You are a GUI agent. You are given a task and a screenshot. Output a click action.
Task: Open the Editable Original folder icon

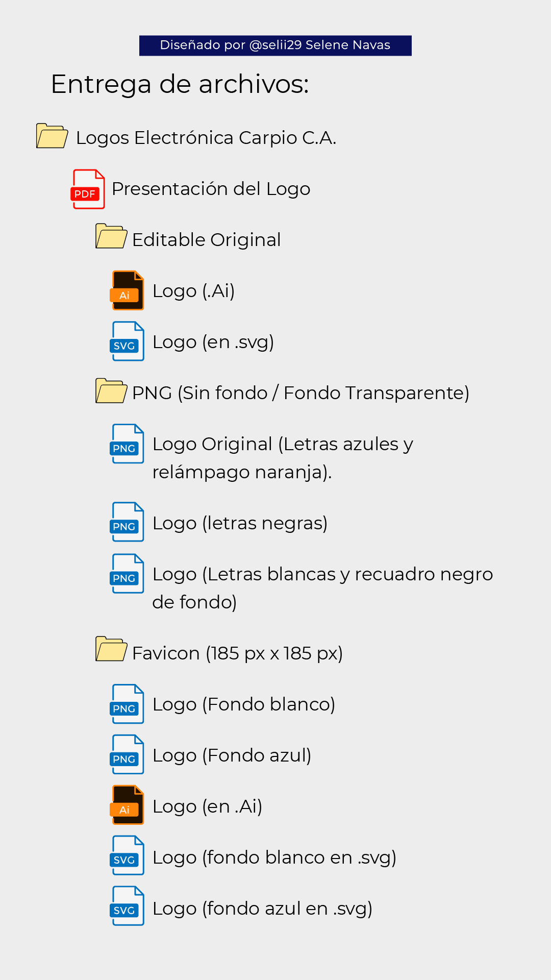[111, 236]
